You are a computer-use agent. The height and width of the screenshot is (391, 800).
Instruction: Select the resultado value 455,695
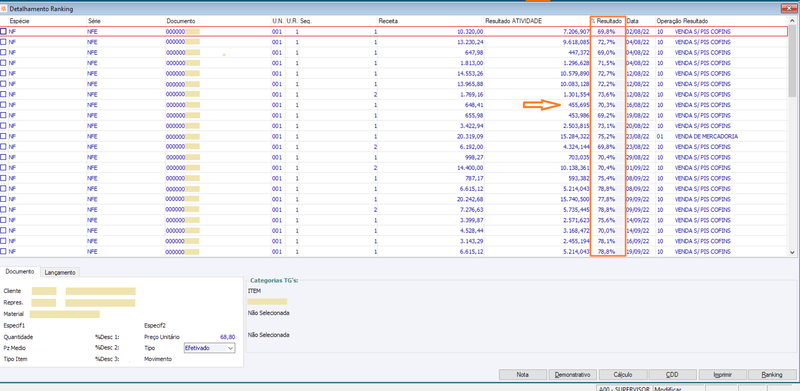[x=579, y=105]
